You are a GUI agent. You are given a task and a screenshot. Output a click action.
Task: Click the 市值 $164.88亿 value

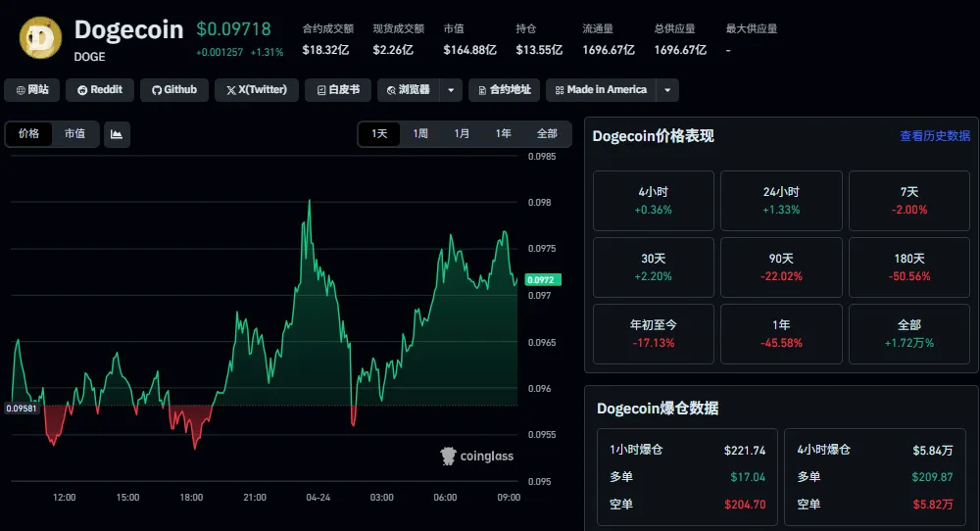470,50
